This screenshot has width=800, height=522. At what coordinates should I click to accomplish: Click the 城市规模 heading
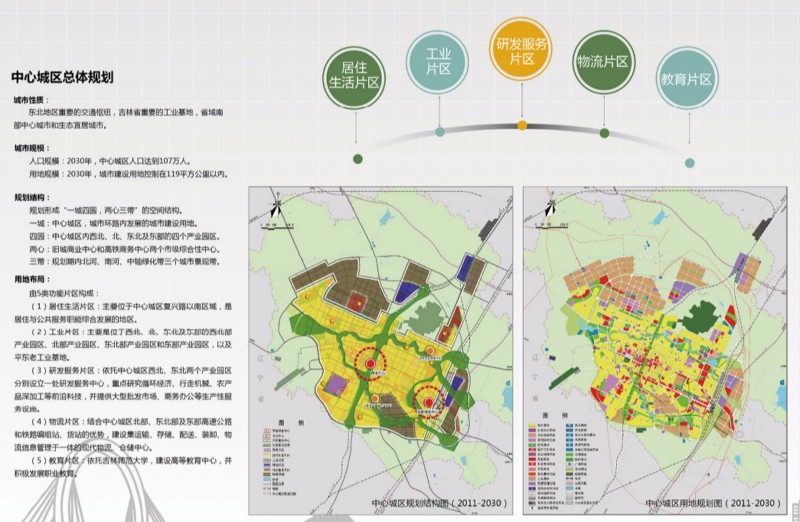click(x=29, y=147)
